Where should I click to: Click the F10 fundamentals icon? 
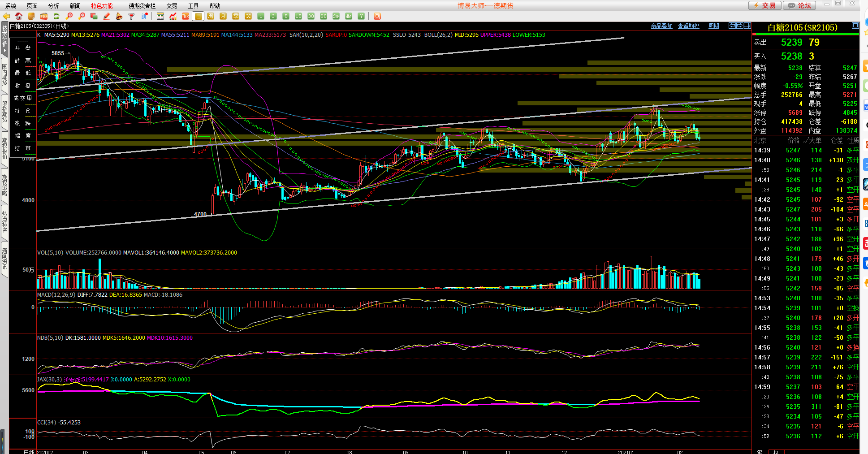44,16
